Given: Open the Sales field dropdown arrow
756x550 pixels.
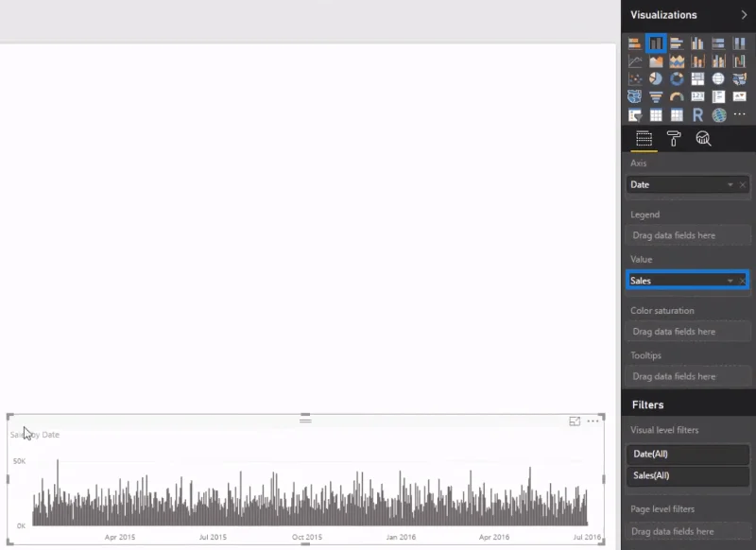Looking at the screenshot, I should click(x=730, y=281).
